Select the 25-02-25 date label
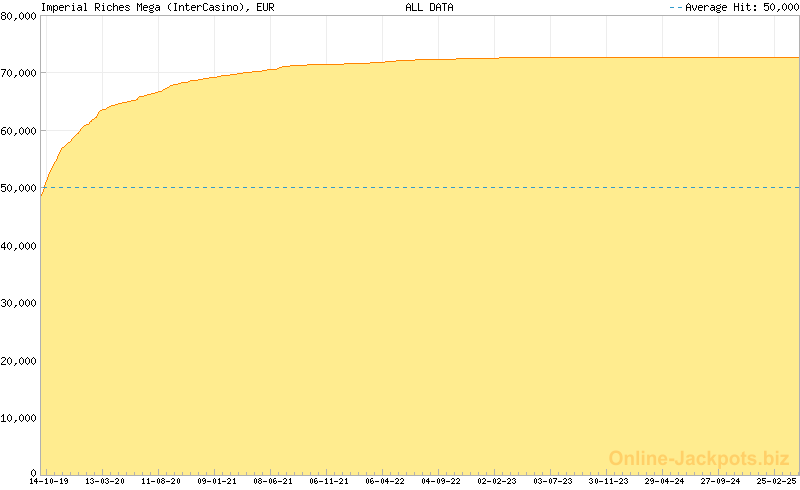This screenshot has width=800, height=490. [x=776, y=481]
